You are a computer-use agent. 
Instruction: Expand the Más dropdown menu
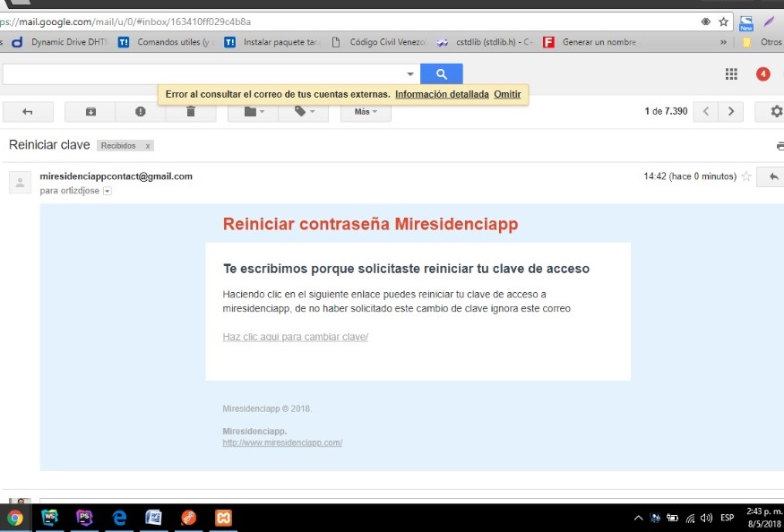point(366,112)
